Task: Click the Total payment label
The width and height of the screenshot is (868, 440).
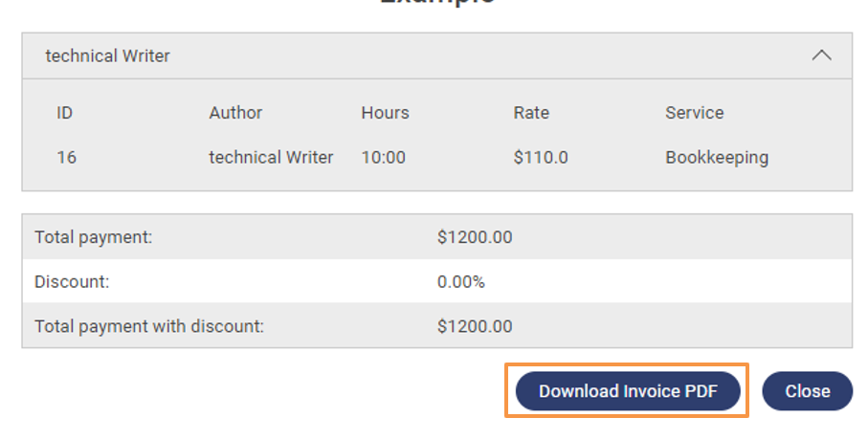Action: coord(93,237)
